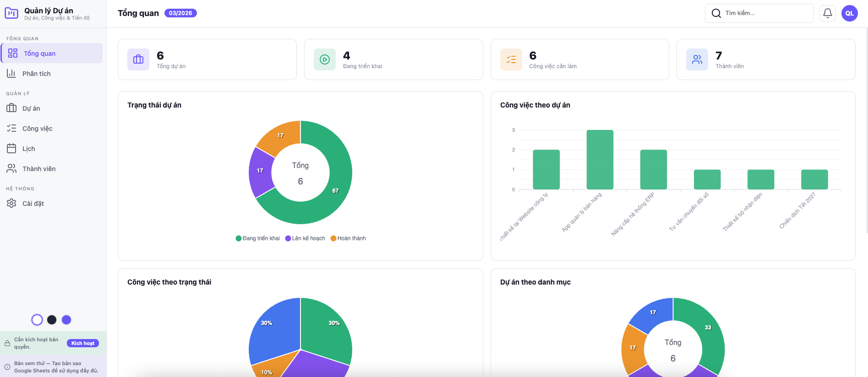868x377 pixels.
Task: Click the play icon on Đang triển khai card
Action: (x=325, y=59)
